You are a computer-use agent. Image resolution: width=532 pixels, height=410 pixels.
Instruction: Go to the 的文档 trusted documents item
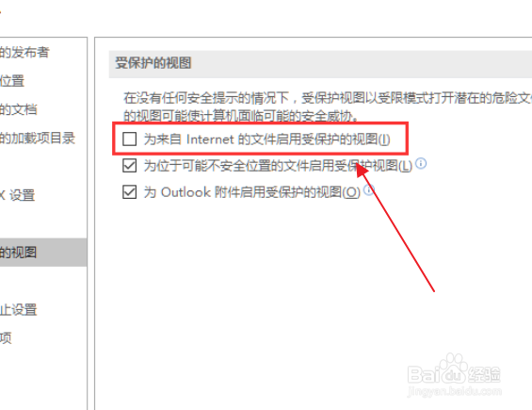point(18,109)
